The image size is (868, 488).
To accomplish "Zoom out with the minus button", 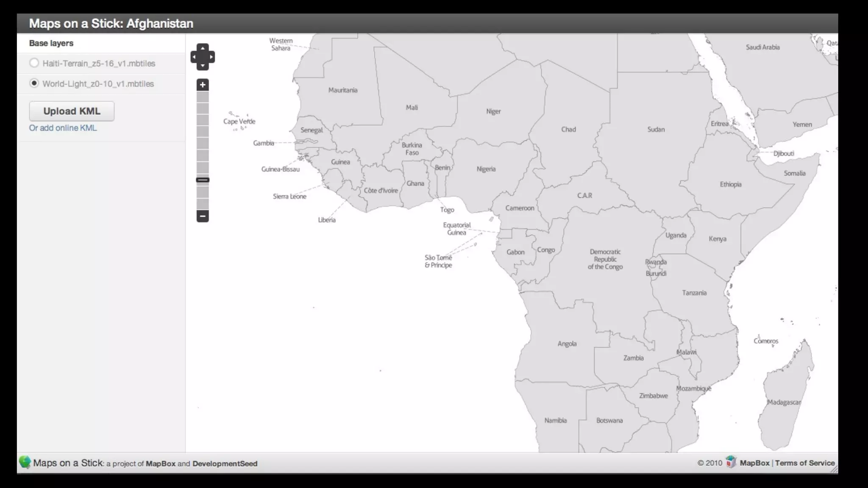I will pos(203,216).
